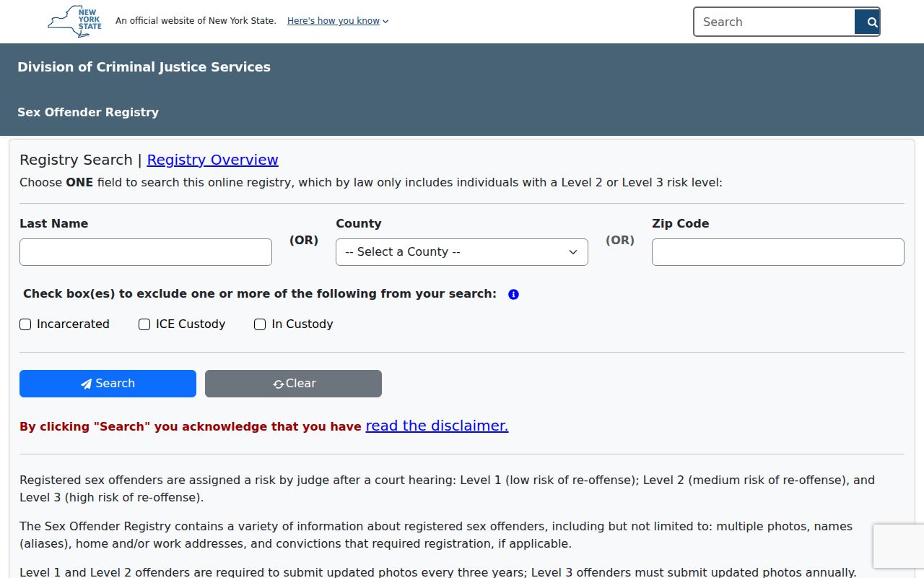The width and height of the screenshot is (924, 578).
Task: Open the "read the disclaimer" link
Action: point(437,426)
